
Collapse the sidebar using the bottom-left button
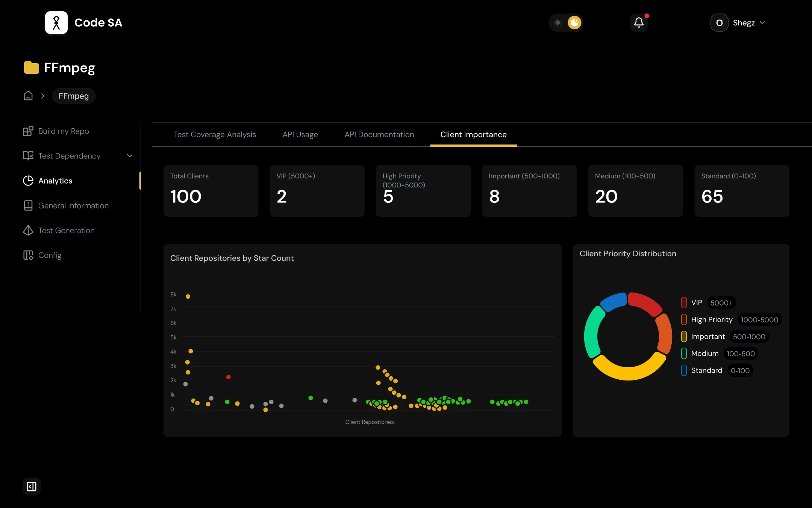(32, 486)
